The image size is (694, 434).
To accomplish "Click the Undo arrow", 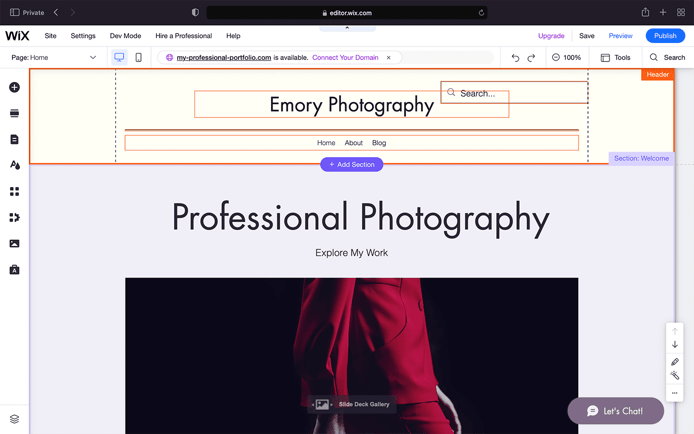I will point(515,58).
